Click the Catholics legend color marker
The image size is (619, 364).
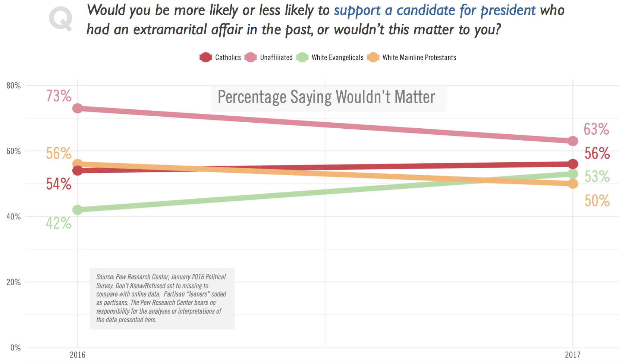point(205,57)
